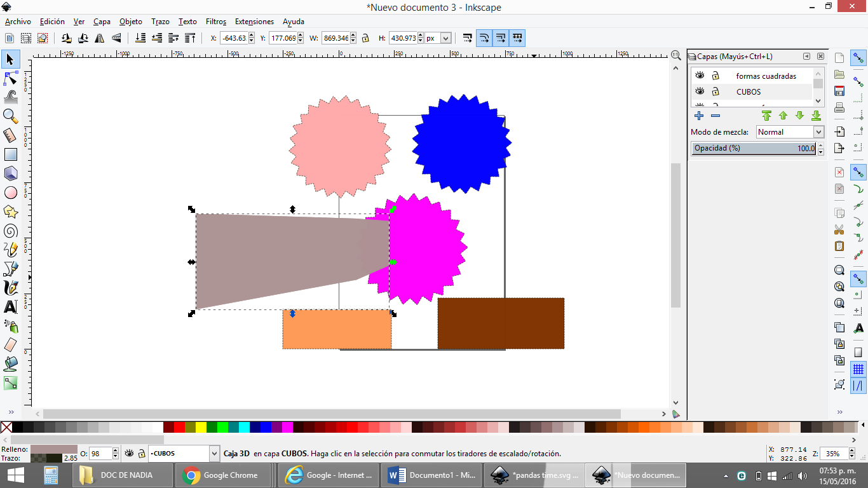
Task: Raise selection to top icon
Action: click(190, 38)
